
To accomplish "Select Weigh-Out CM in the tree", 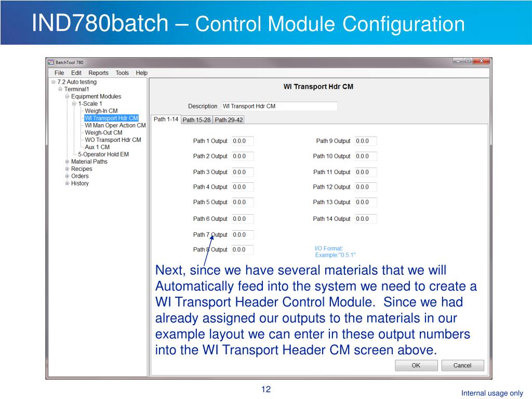I will click(x=103, y=132).
